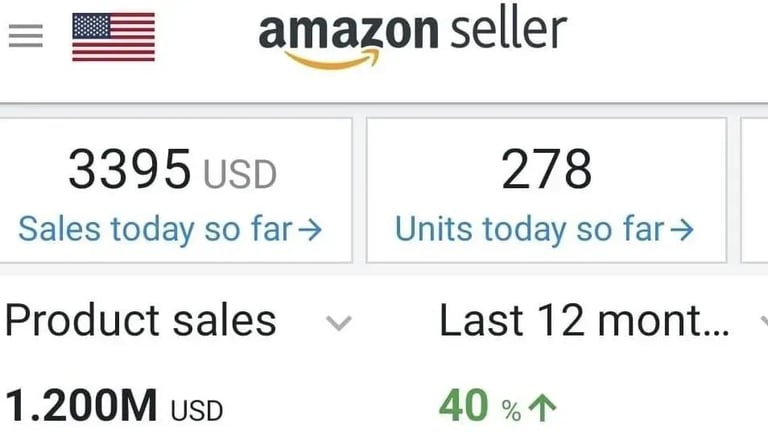Click the 40 % growth indicator
Image resolution: width=768 pixels, height=432 pixels.
[x=497, y=406]
